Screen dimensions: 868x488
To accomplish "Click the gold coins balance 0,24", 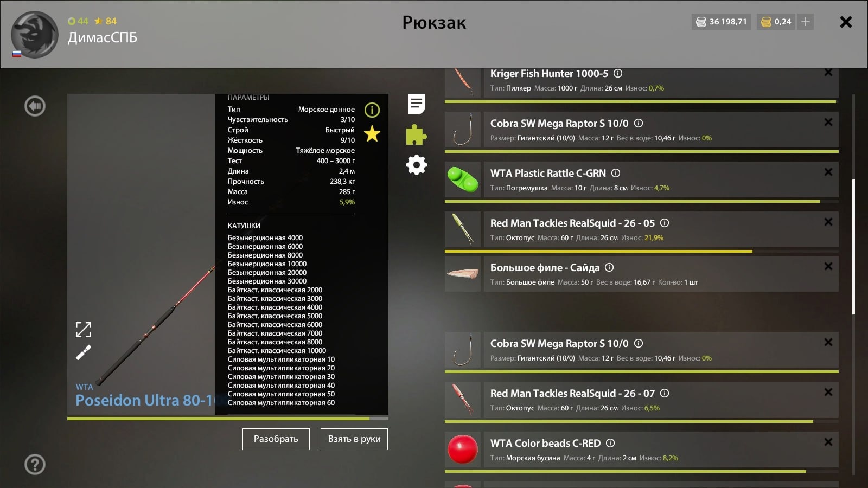I will coord(777,22).
